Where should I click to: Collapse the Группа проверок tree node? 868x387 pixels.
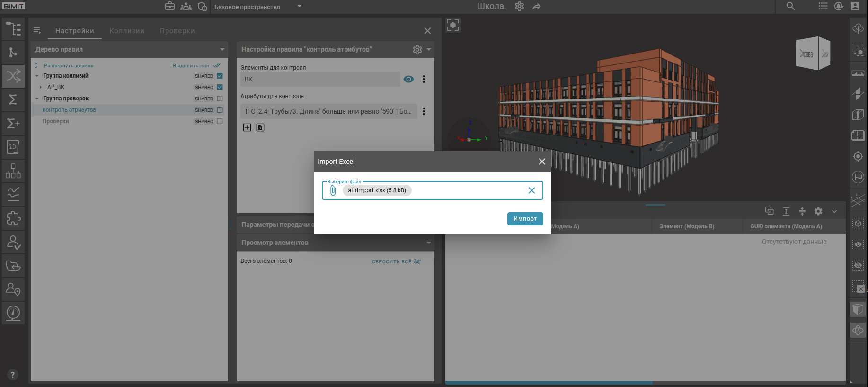(37, 99)
